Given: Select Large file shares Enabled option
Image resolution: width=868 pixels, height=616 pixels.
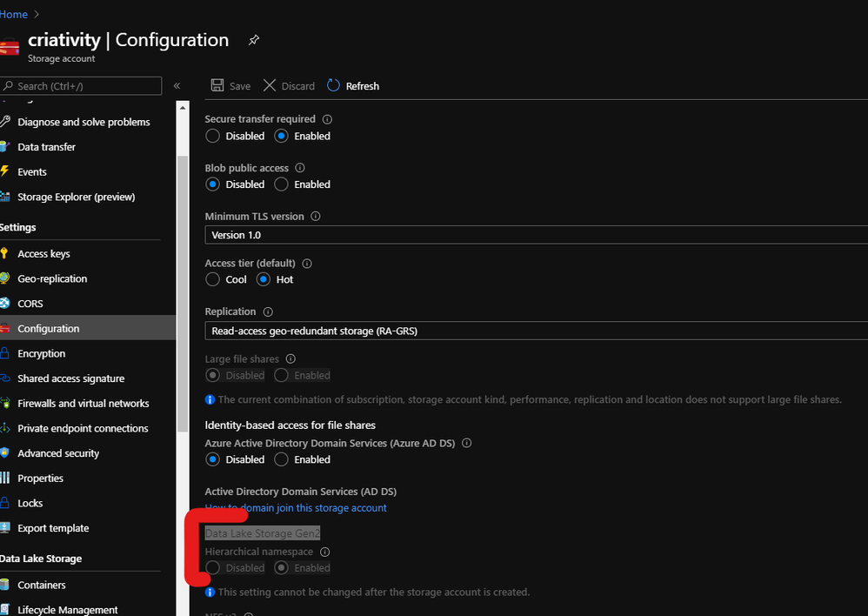Looking at the screenshot, I should (x=281, y=375).
